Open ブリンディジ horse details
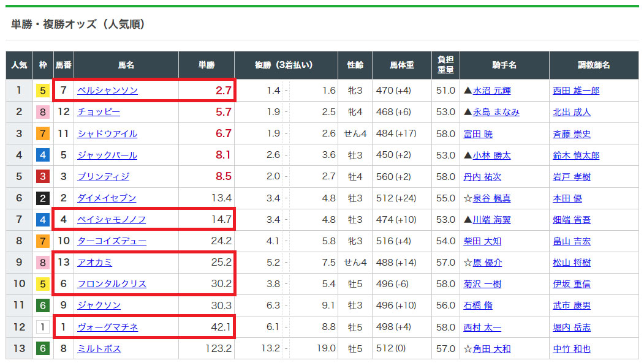 (x=103, y=176)
